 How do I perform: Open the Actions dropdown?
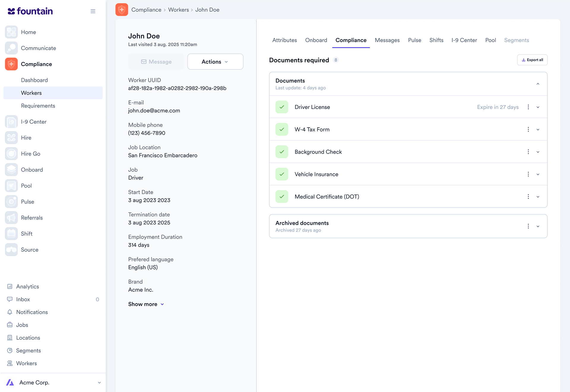coord(215,62)
